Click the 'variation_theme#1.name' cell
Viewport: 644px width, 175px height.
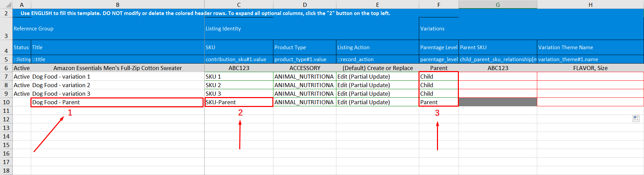[590, 59]
